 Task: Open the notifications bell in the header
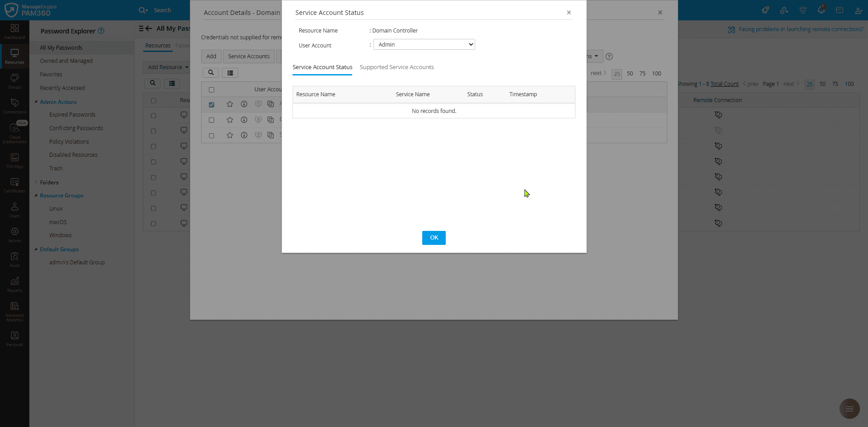tap(821, 9)
